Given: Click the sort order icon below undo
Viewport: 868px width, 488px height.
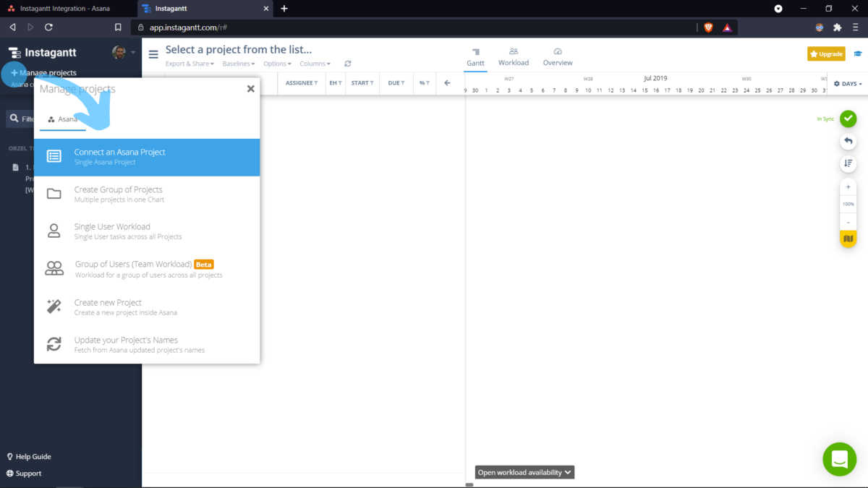Looking at the screenshot, I should tap(848, 163).
